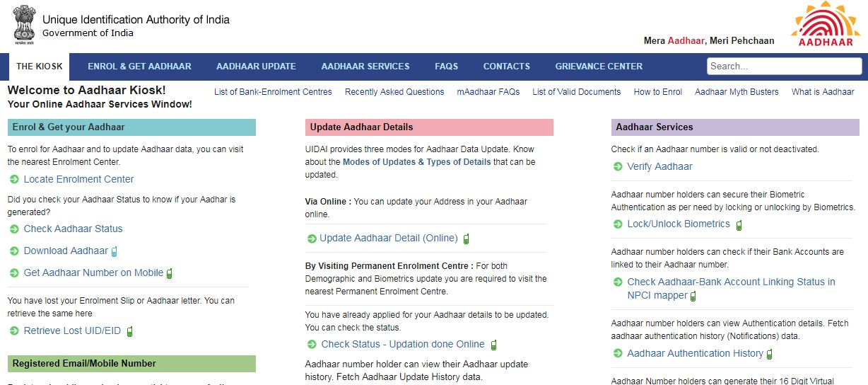The image size is (868, 385).
Task: Click green arrow beside Update Aadhaar Detail (Online)
Action: tap(312, 239)
